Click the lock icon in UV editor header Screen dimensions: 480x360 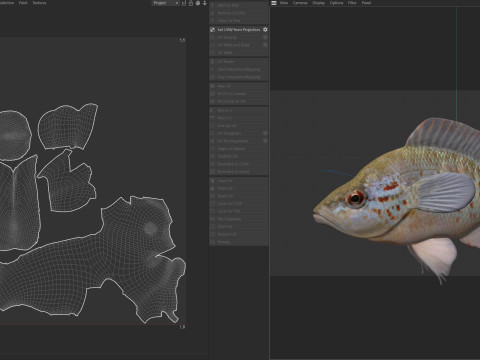(191, 3)
